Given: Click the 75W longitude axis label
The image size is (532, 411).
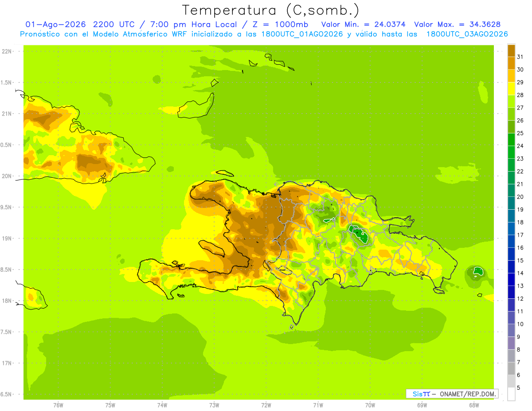Looking at the screenshot, I should pos(110,405).
